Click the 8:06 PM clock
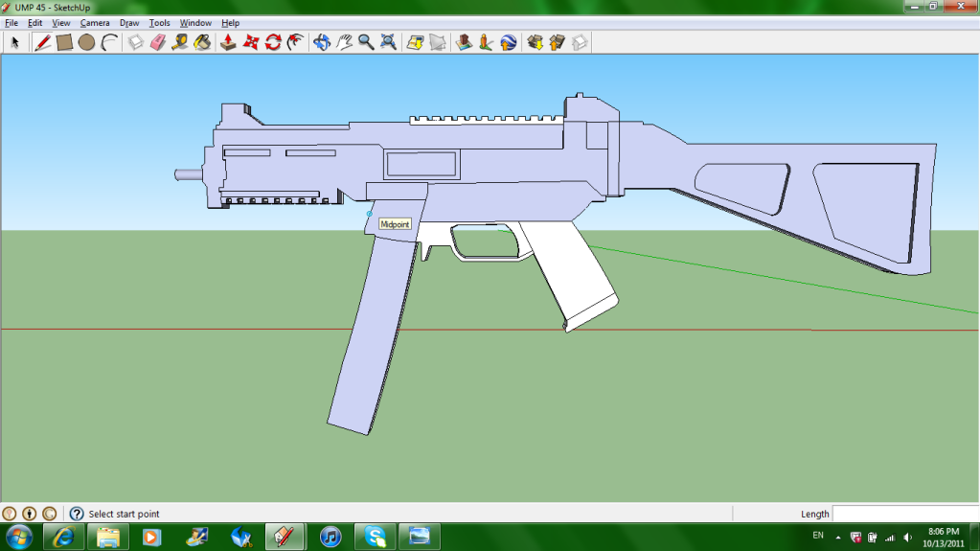This screenshot has width=980, height=551. pyautogui.click(x=944, y=532)
